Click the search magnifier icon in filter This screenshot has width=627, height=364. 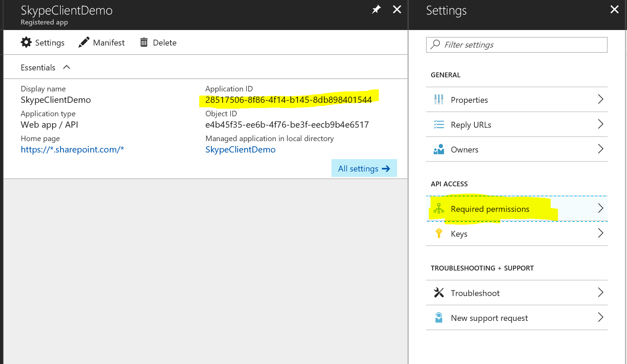[435, 44]
